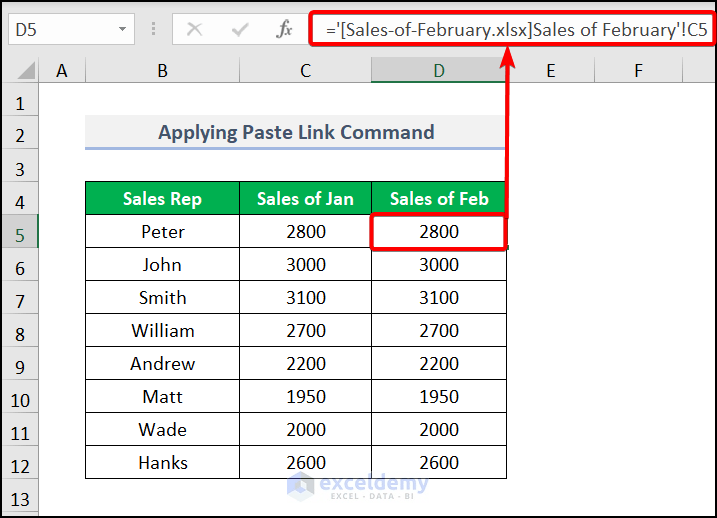Viewport: 717px width, 518px height.
Task: Select the cell containing Smith
Action: (x=162, y=297)
